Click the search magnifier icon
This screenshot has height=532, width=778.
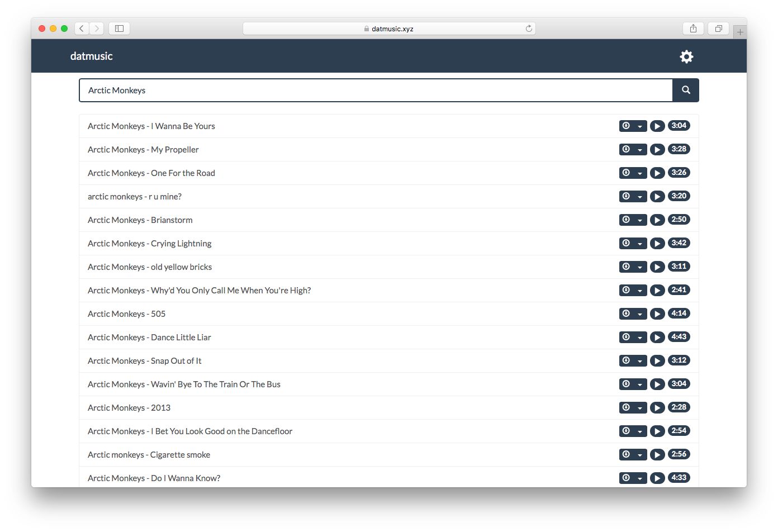(x=685, y=90)
